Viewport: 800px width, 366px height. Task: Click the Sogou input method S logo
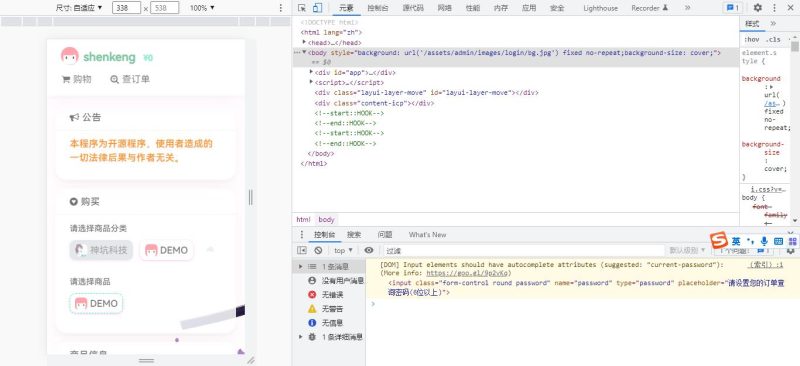click(x=719, y=240)
